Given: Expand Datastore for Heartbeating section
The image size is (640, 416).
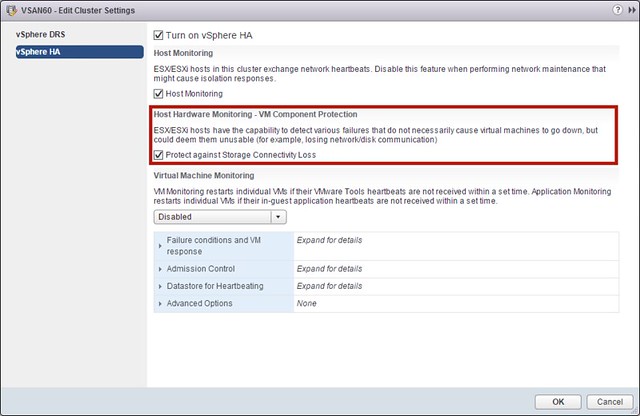Looking at the screenshot, I should tap(160, 287).
